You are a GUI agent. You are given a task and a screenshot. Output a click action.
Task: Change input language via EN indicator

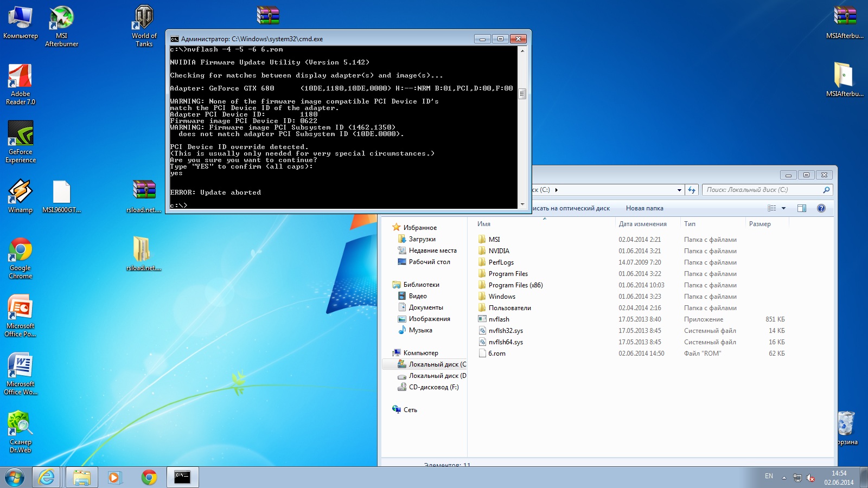click(769, 476)
